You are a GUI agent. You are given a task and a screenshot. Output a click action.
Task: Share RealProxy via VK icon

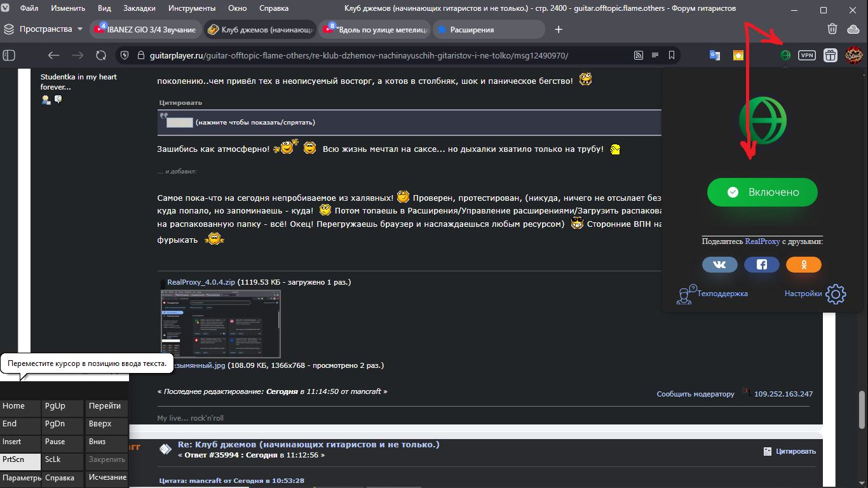tap(719, 264)
